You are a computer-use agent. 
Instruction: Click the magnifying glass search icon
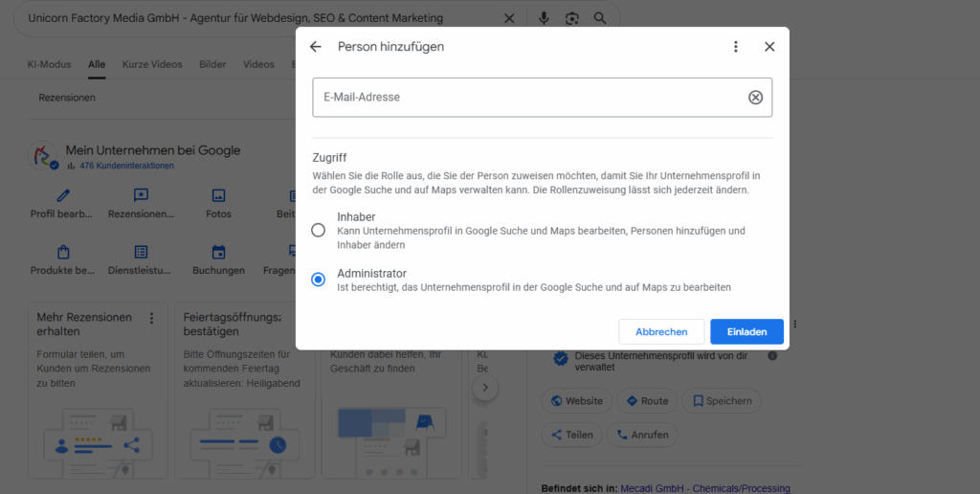coord(600,18)
